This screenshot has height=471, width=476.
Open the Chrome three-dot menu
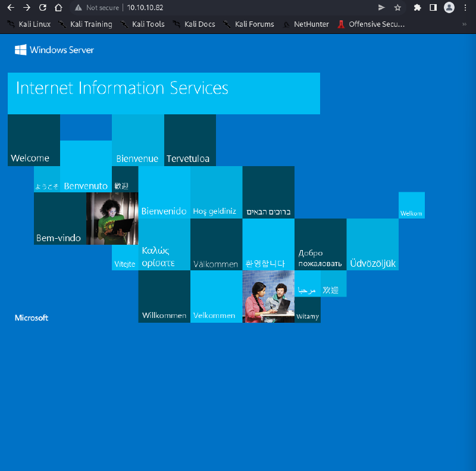[x=465, y=8]
